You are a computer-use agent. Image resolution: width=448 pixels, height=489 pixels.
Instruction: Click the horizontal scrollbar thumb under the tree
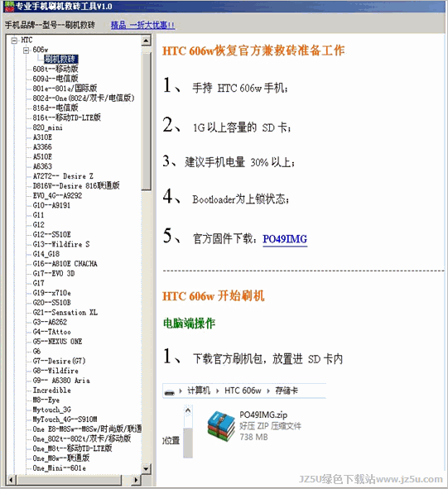point(69,480)
